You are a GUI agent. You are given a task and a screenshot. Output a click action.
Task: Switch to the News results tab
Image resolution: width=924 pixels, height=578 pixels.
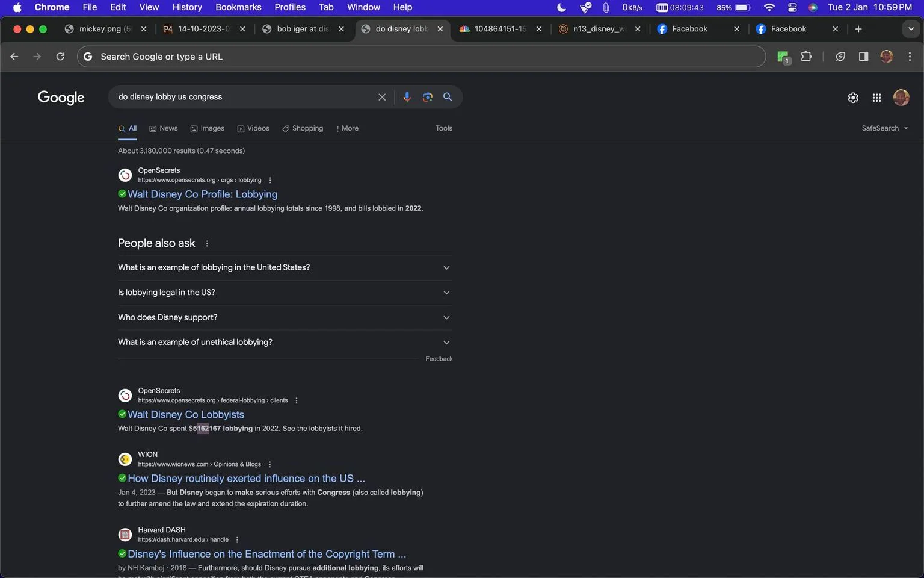click(x=164, y=128)
